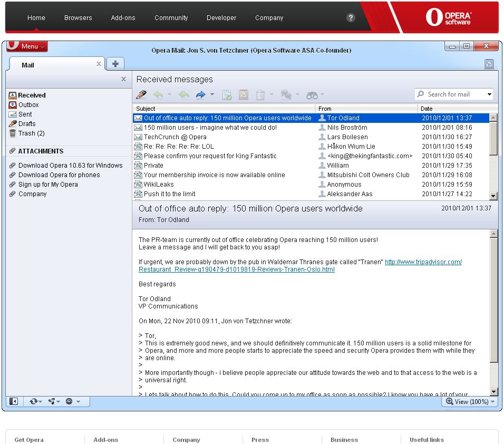Open the Community navigation item
Viewport: 504px width, 444px height.
coord(171,18)
